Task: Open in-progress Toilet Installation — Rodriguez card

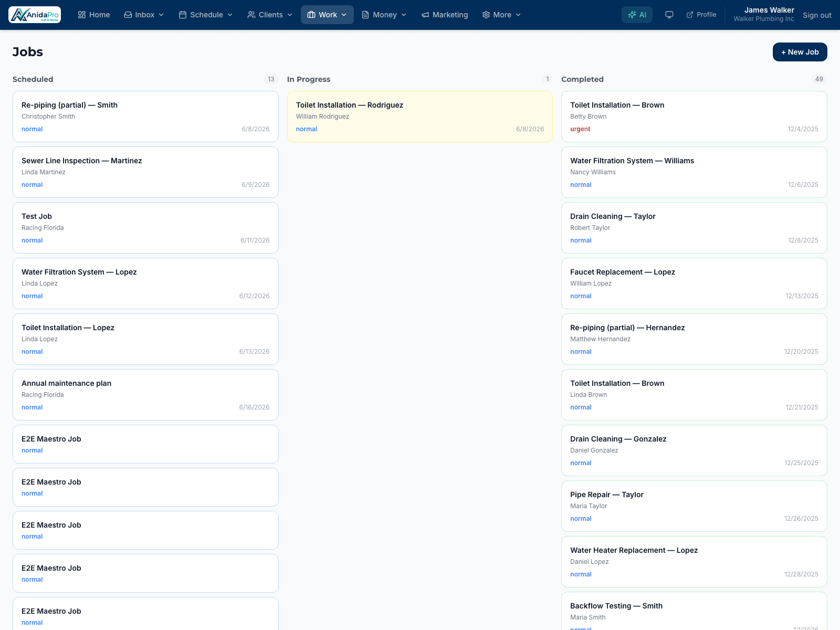Action: coord(420,117)
